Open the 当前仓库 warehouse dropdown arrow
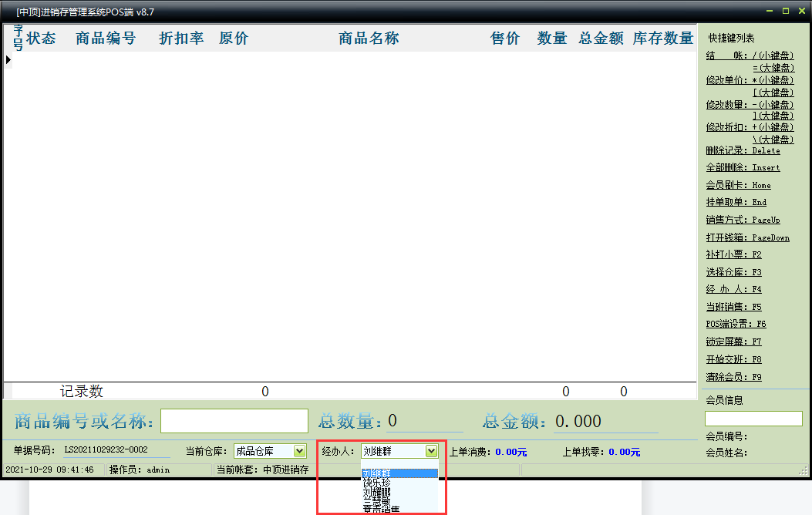The image size is (812, 515). (x=299, y=451)
